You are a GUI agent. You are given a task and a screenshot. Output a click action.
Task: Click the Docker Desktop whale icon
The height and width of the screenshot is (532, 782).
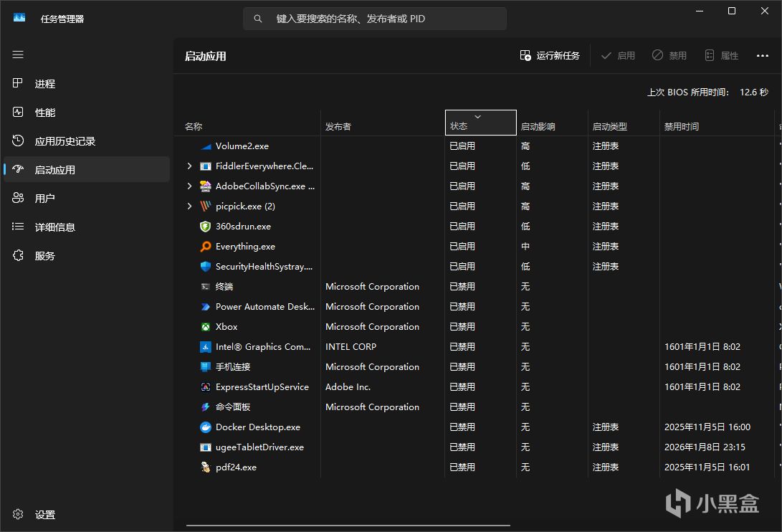pos(206,427)
